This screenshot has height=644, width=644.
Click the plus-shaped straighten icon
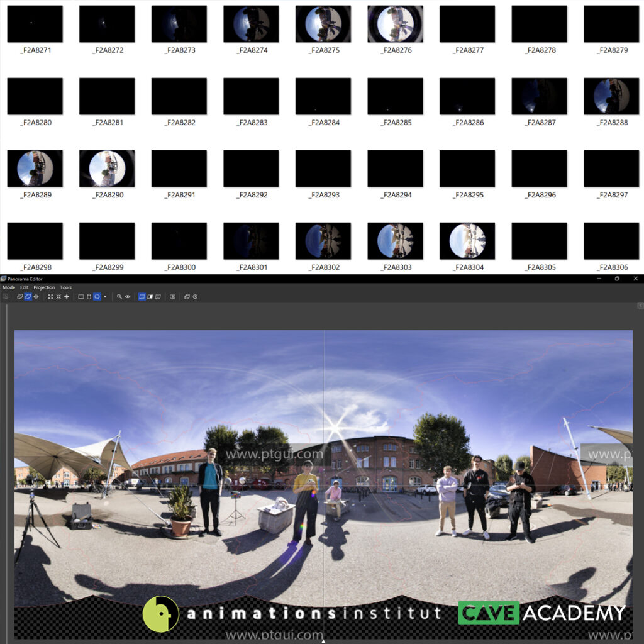(x=67, y=296)
